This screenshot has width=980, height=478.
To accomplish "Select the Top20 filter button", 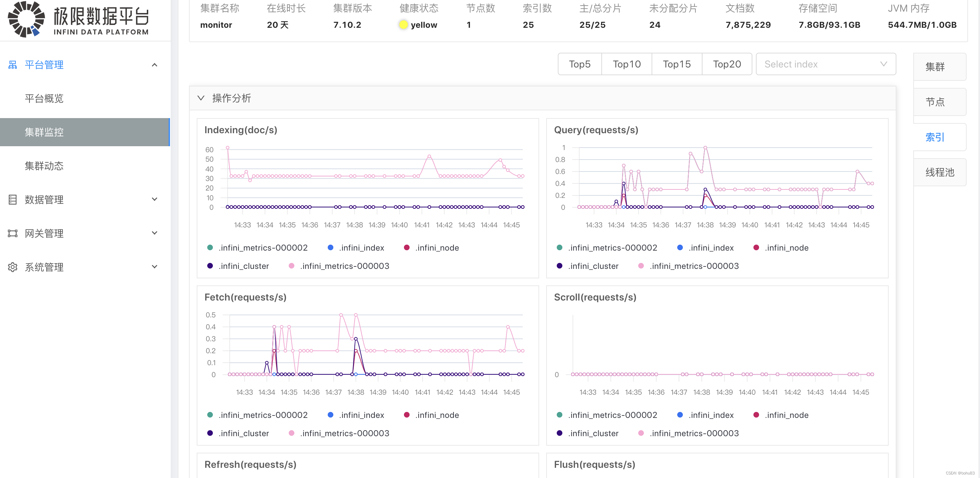I will pos(727,64).
